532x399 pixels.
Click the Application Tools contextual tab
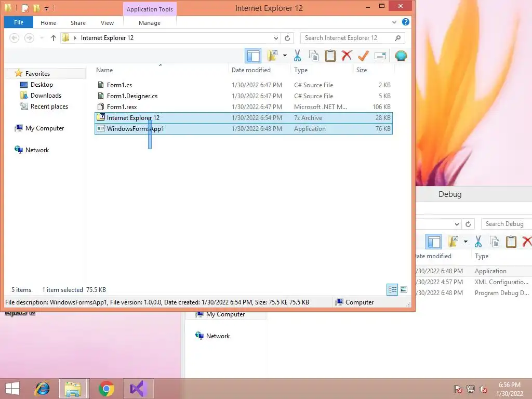click(x=150, y=9)
